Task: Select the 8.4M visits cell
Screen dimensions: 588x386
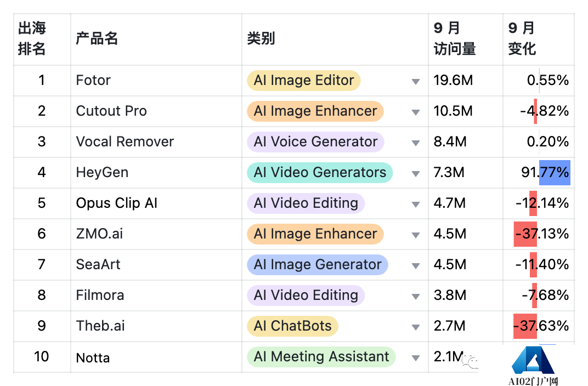Action: pyautogui.click(x=465, y=142)
